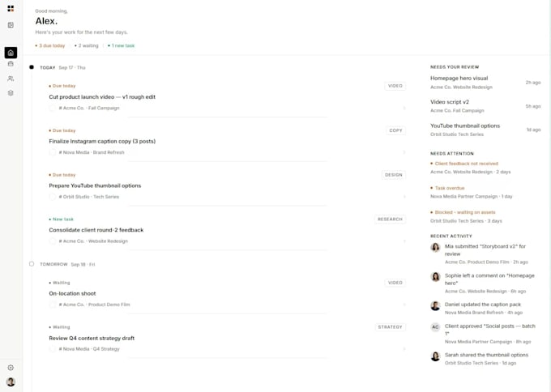
Task: Click '# Nova Media · Q4 Strategy' project label
Action: pos(89,349)
